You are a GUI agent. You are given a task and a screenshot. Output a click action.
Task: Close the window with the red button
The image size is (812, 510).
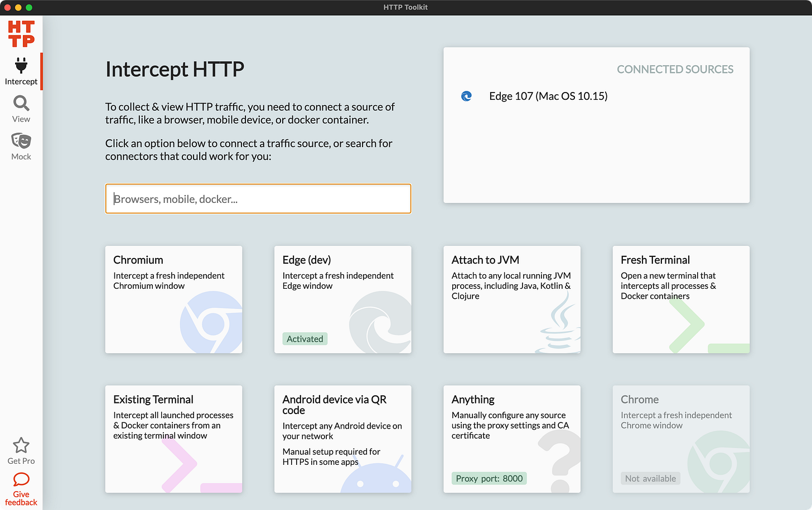(x=7, y=7)
